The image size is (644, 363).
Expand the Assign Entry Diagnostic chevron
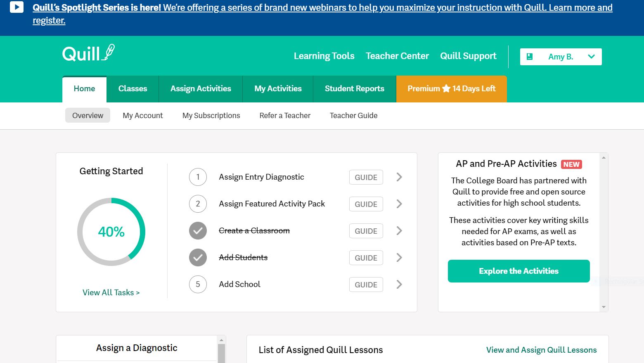(399, 177)
